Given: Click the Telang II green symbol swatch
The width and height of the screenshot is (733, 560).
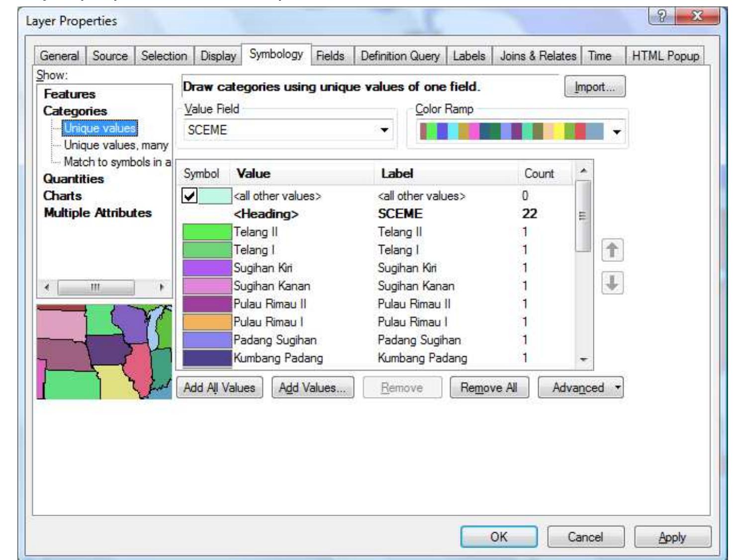Looking at the screenshot, I should (207, 232).
